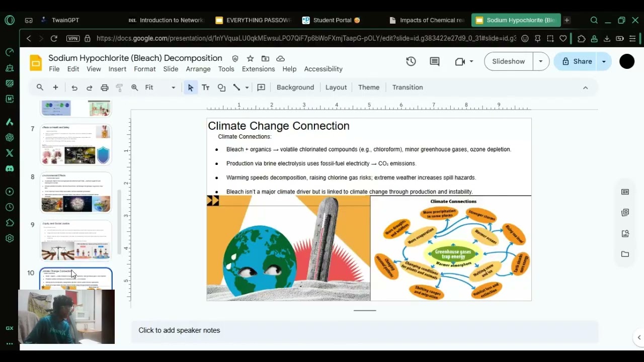Click the browser address bar URL
This screenshot has width=644, height=362.
pyautogui.click(x=306, y=38)
